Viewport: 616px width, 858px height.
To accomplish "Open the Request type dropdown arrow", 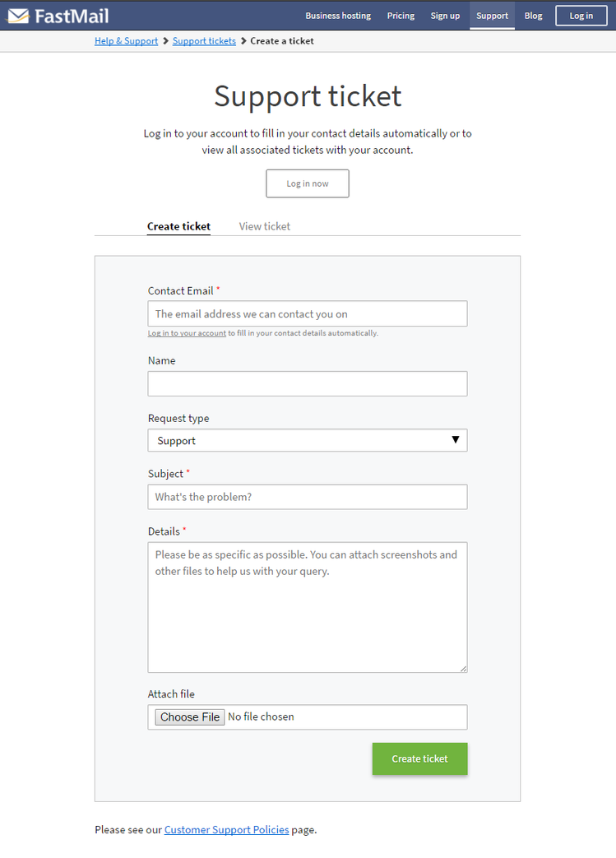I will coord(455,440).
